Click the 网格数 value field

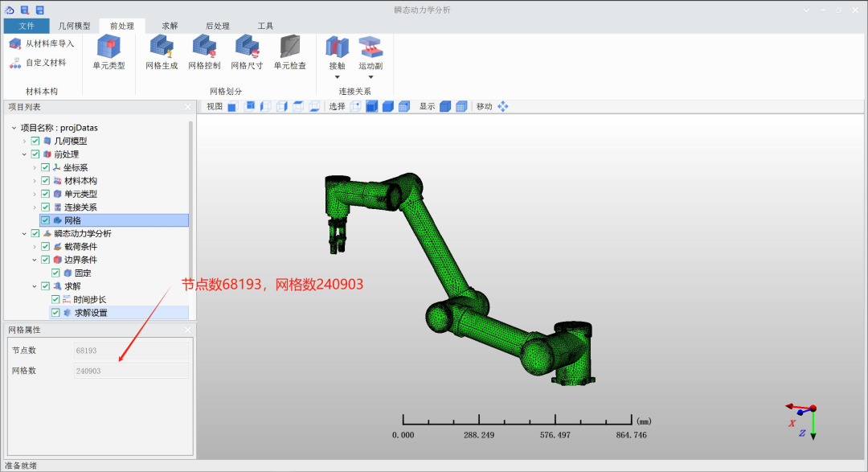tap(131, 371)
